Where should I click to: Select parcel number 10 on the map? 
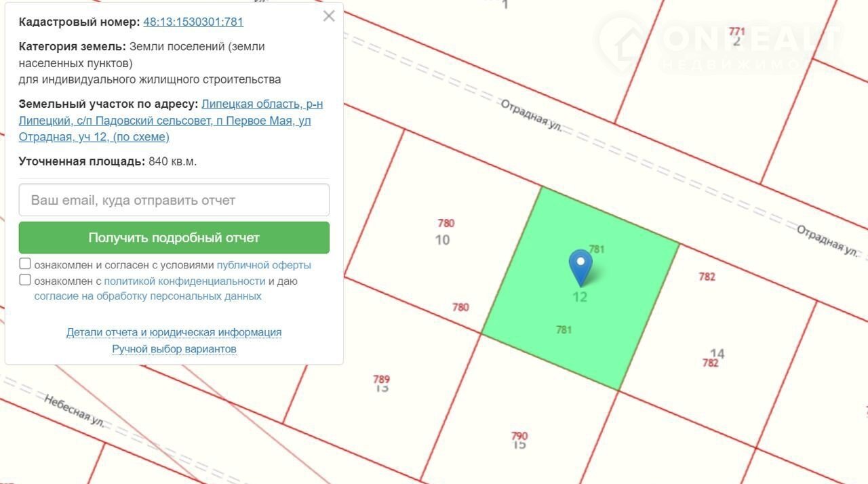click(x=442, y=240)
